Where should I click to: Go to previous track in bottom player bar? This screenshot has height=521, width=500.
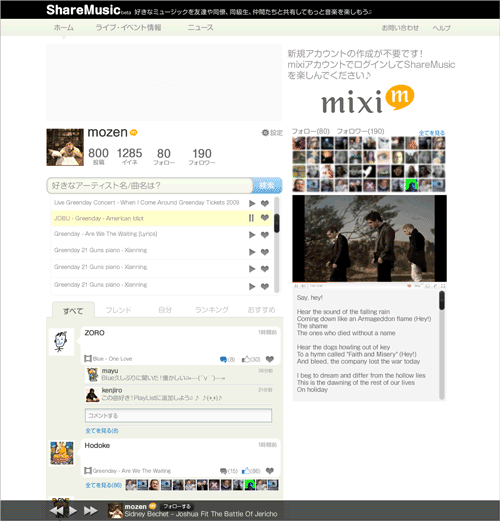(x=57, y=510)
